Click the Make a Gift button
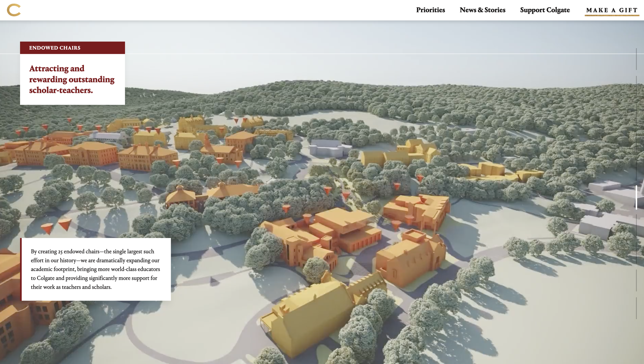The height and width of the screenshot is (364, 644). 612,10
